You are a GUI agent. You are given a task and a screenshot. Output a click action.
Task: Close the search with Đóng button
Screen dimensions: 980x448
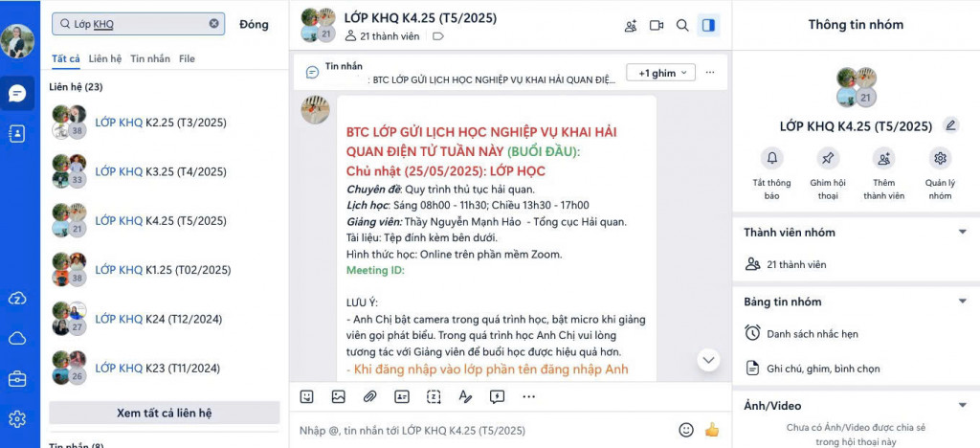(254, 24)
